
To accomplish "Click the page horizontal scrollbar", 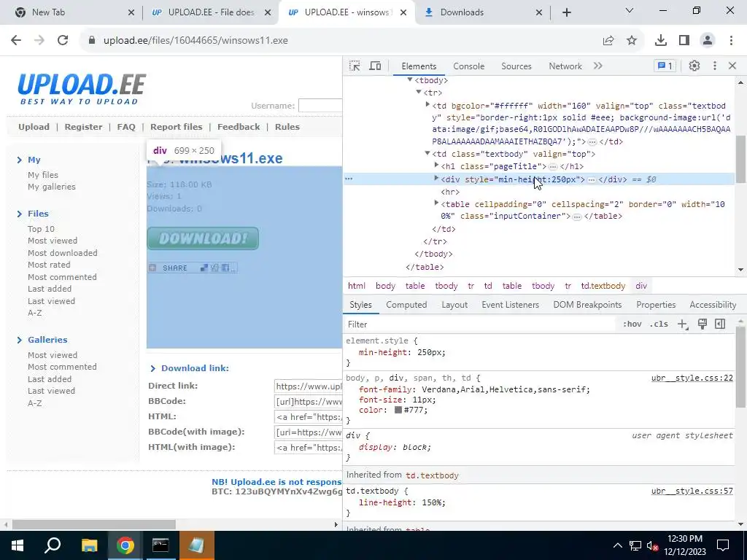I will 94,524.
